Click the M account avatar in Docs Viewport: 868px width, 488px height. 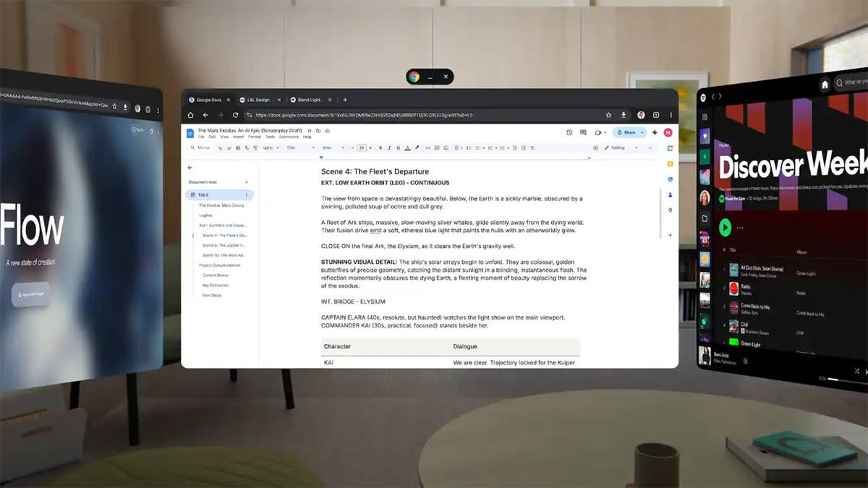click(668, 133)
